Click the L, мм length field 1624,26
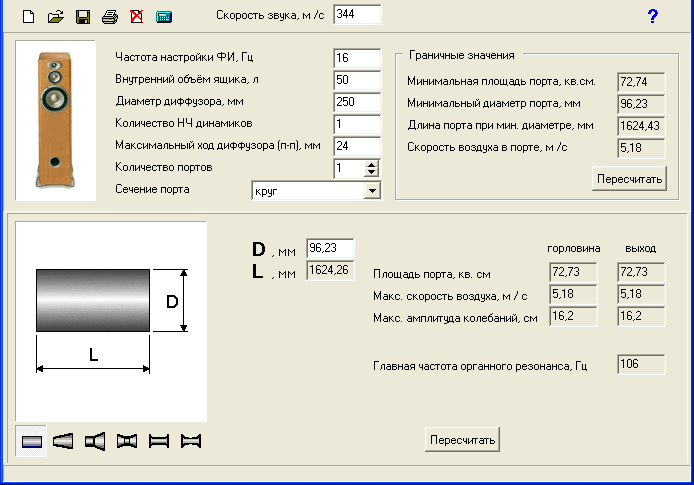694x485 pixels. coord(330,270)
